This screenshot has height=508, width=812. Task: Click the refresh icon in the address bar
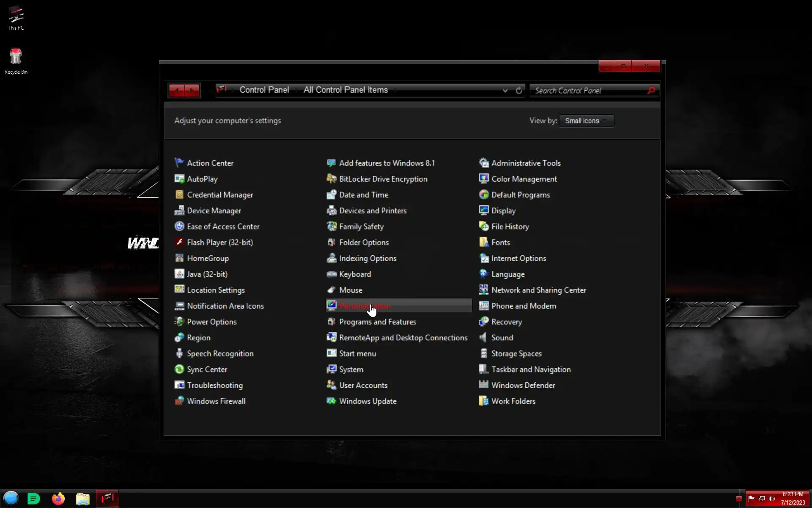point(519,90)
